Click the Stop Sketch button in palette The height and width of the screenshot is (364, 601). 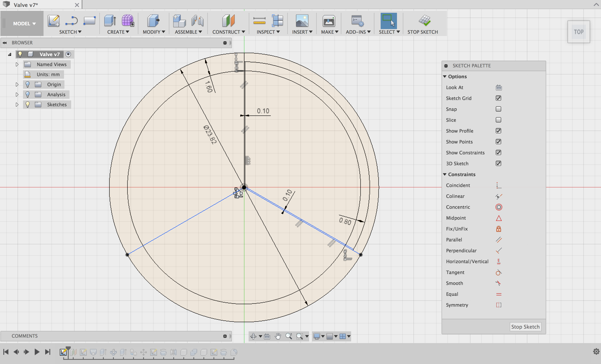[x=525, y=327]
